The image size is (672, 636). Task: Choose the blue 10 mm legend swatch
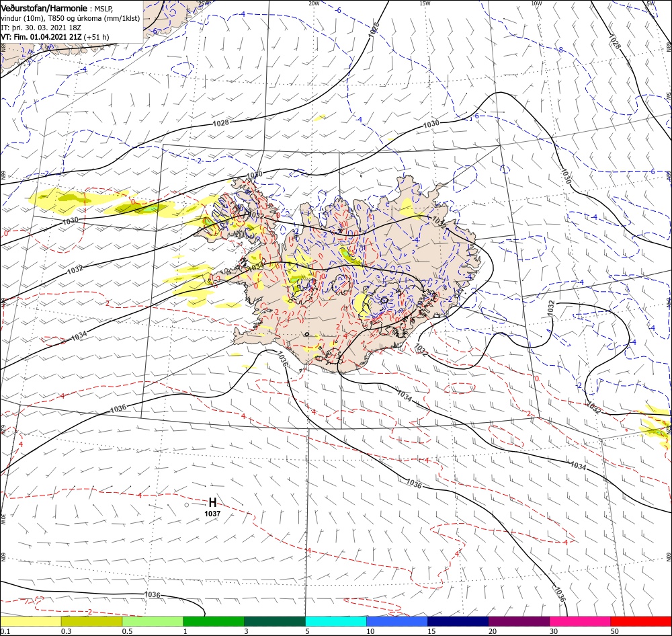[x=397, y=621]
